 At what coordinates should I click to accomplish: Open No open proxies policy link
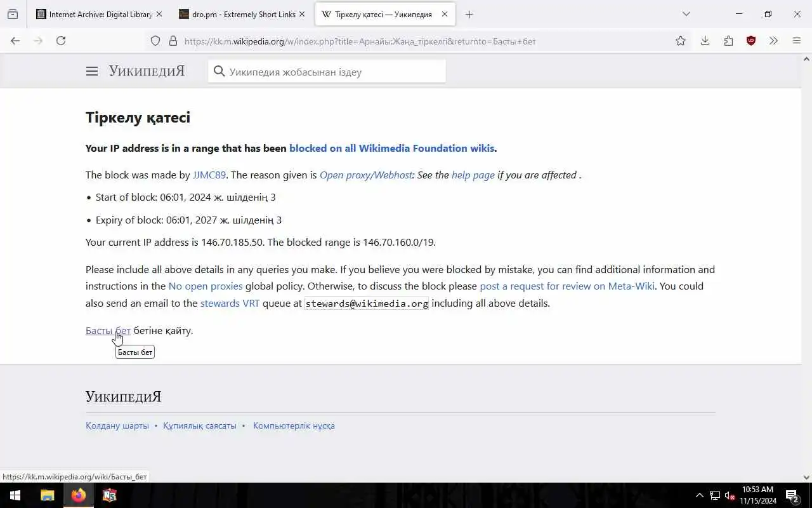(206, 286)
